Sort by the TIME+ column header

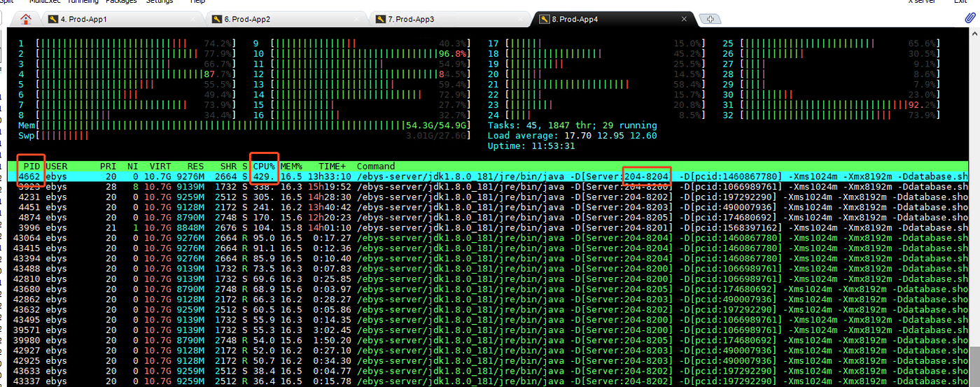[332, 166]
